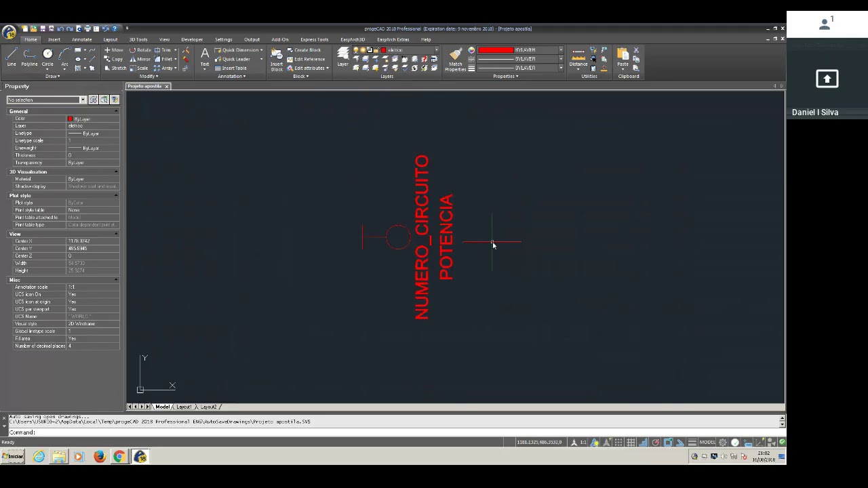This screenshot has width=868, height=488.
Task: Click the Create Block button
Action: tap(304, 50)
